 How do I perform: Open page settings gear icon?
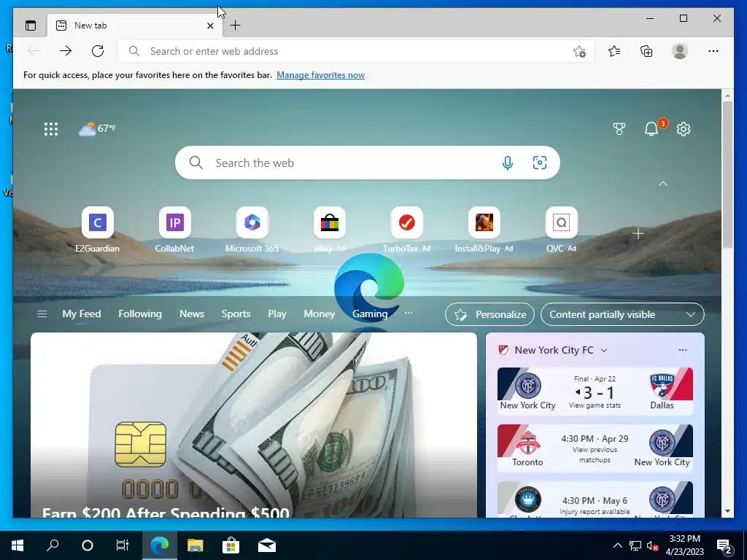click(684, 128)
